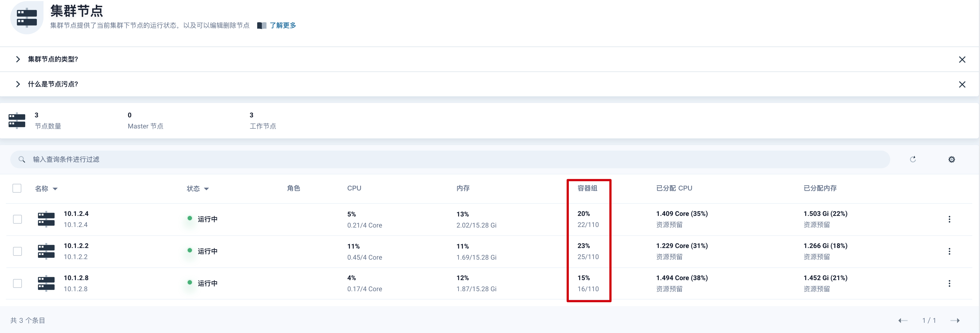Click the 1 / 1 page indicator
The image size is (980, 333).
[x=929, y=321]
